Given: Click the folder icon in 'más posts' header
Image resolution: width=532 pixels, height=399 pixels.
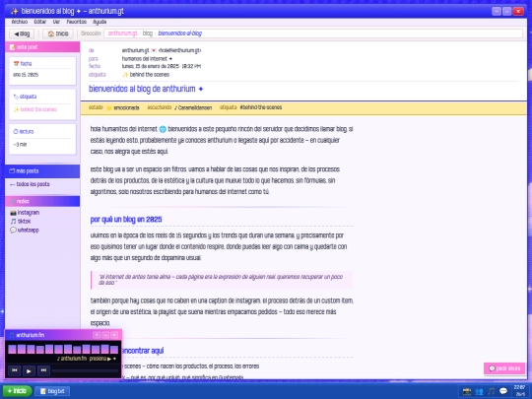Looking at the screenshot, I should (12, 171).
